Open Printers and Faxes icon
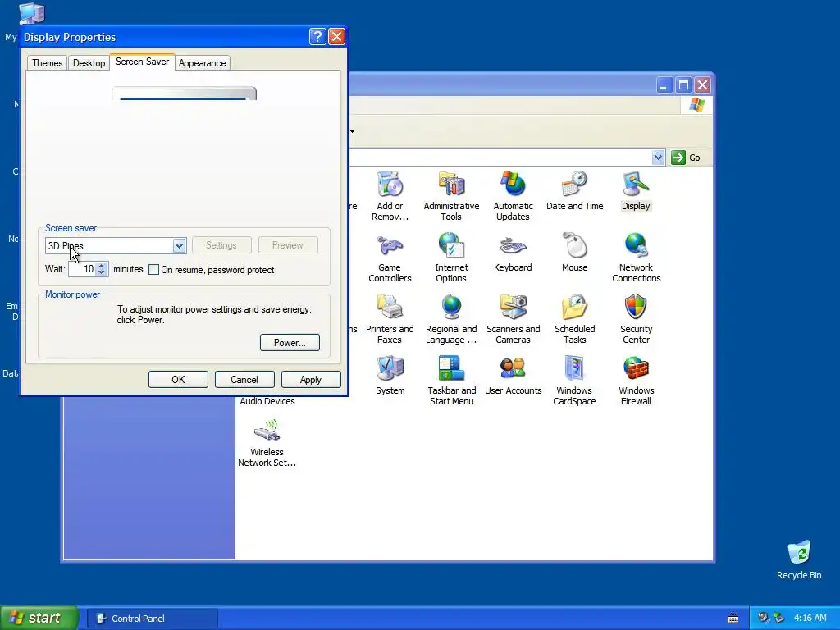The width and height of the screenshot is (840, 630). [x=390, y=319]
